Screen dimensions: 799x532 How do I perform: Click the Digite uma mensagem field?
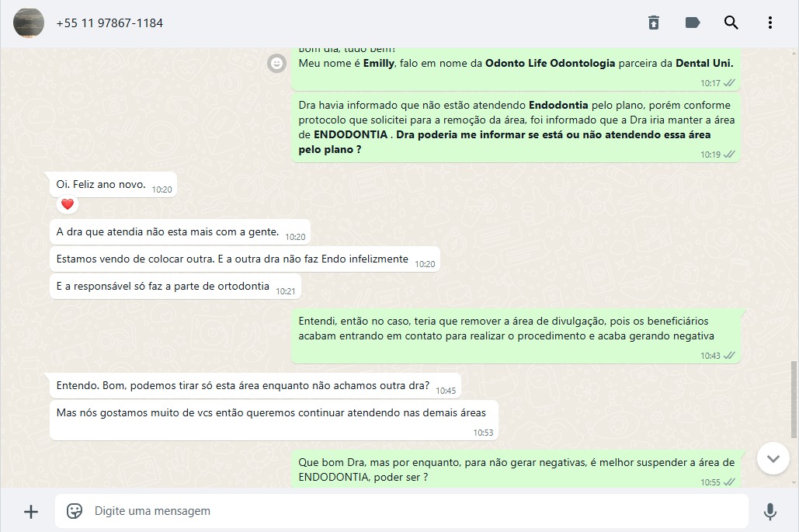point(401,511)
